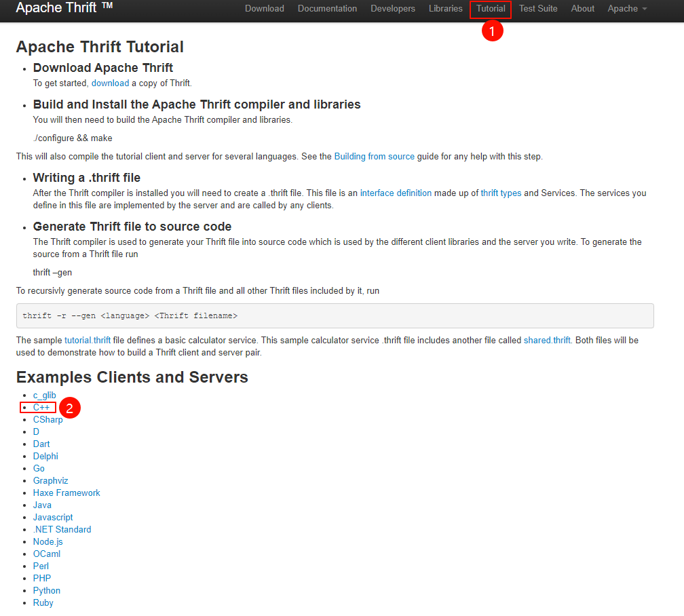Image resolution: width=684 pixels, height=616 pixels.
Task: Open the Perl example link
Action: point(41,566)
